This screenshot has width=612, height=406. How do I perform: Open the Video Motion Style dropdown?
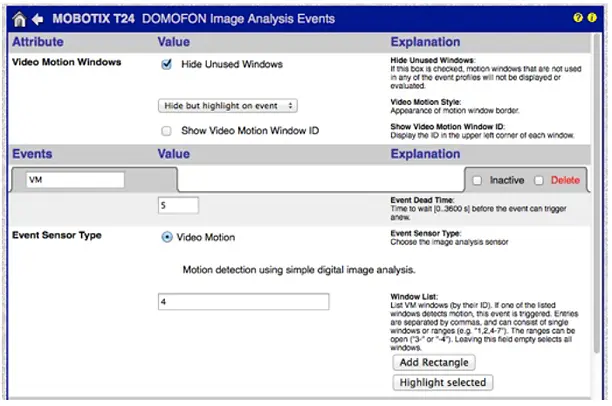click(x=227, y=104)
